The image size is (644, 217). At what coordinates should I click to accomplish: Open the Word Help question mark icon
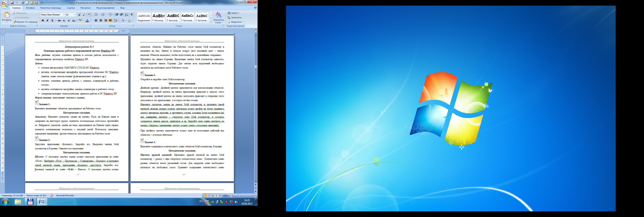pyautogui.click(x=255, y=7)
